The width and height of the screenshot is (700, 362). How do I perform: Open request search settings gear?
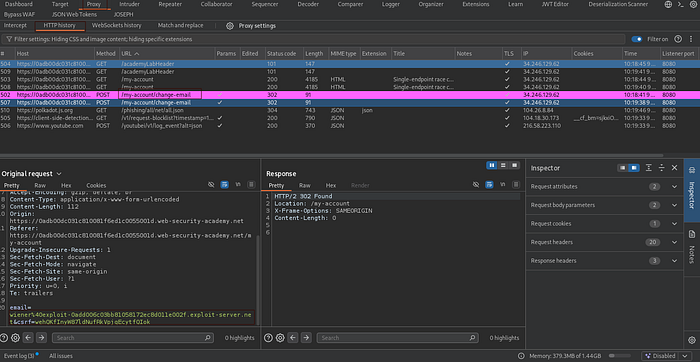pyautogui.click(x=15, y=338)
